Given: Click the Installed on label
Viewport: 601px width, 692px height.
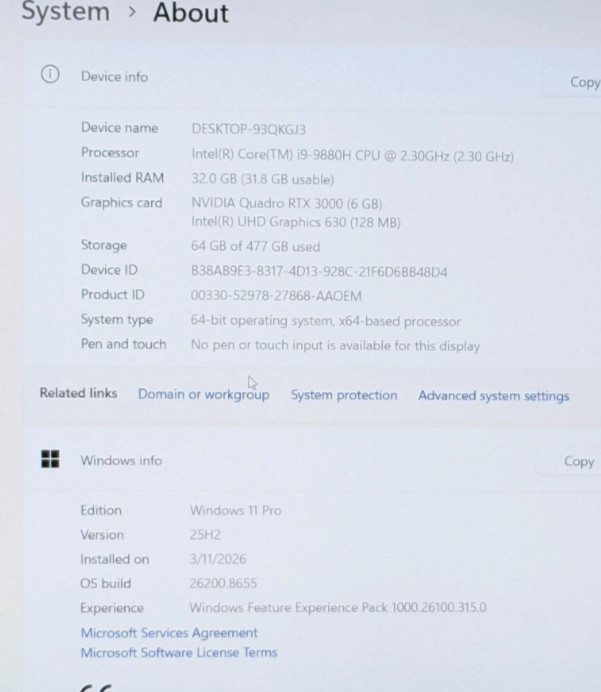Looking at the screenshot, I should pos(115,559).
